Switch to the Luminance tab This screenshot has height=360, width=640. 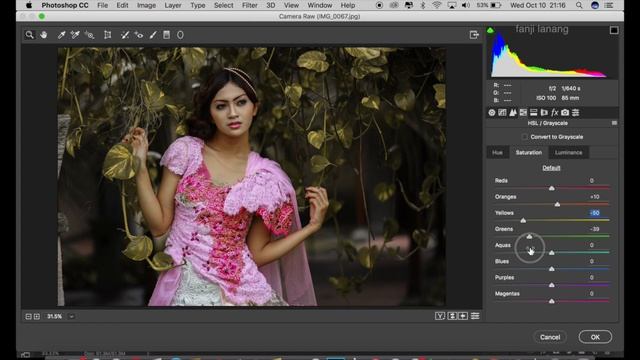click(x=569, y=153)
